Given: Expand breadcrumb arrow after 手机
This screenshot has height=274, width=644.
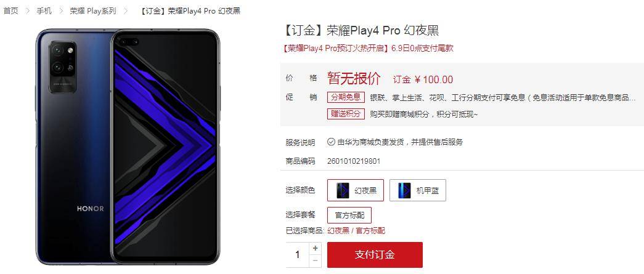Looking at the screenshot, I should tap(61, 11).
